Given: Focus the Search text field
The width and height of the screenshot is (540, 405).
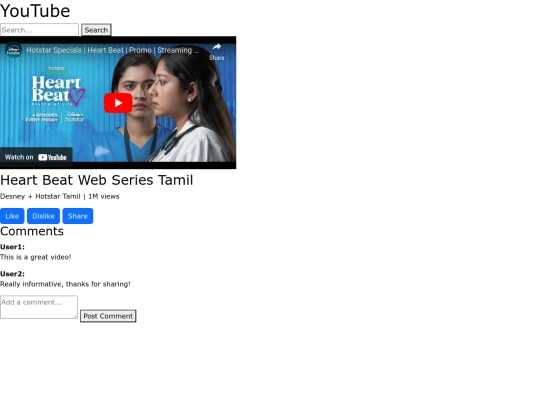Looking at the screenshot, I should coord(39,30).
